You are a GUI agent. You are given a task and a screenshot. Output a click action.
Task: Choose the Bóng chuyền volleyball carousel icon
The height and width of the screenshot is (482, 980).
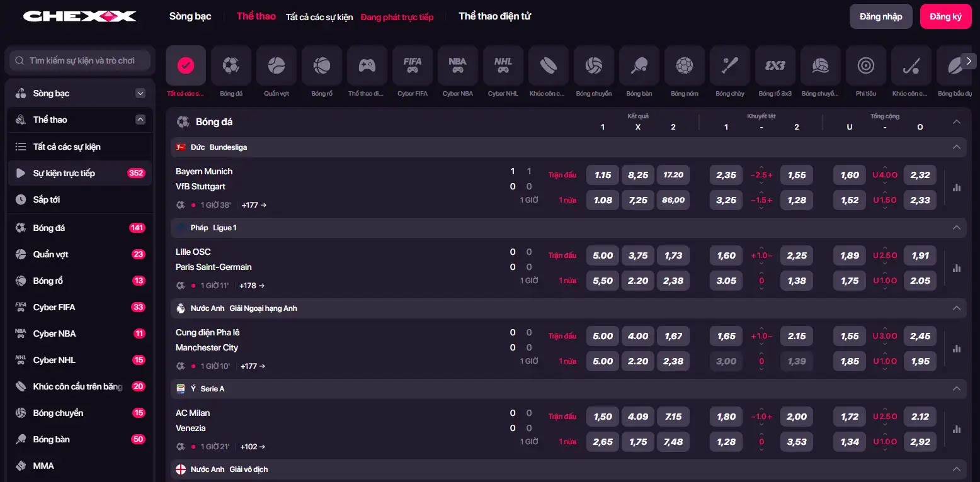pyautogui.click(x=594, y=65)
